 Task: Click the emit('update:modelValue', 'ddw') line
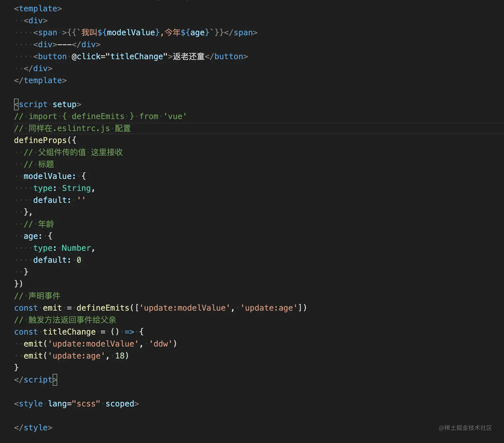[100, 344]
